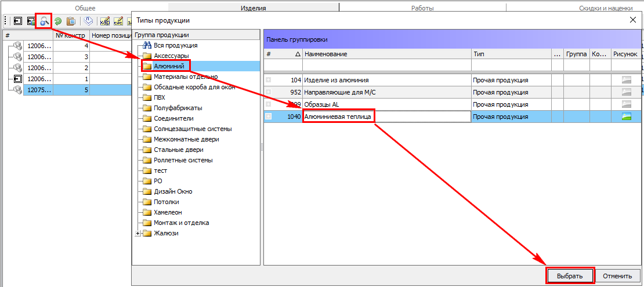Click the cubes icon in construction row 5
The width and height of the screenshot is (644, 287).
click(x=17, y=89)
